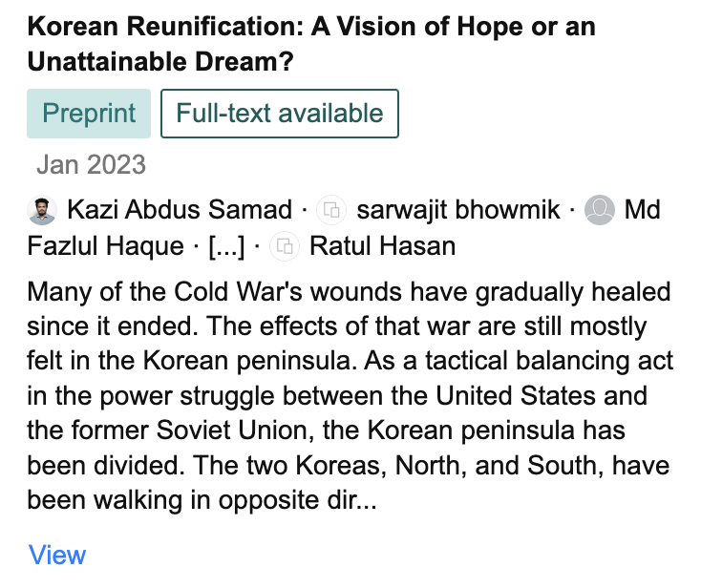Click the avatar icon beside Ratul Hasan

point(286,247)
